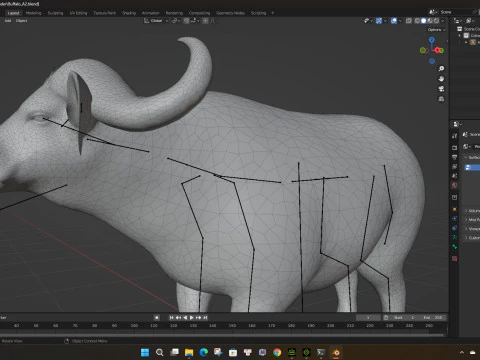
Task: Open the Add menu
Action: click(8, 21)
